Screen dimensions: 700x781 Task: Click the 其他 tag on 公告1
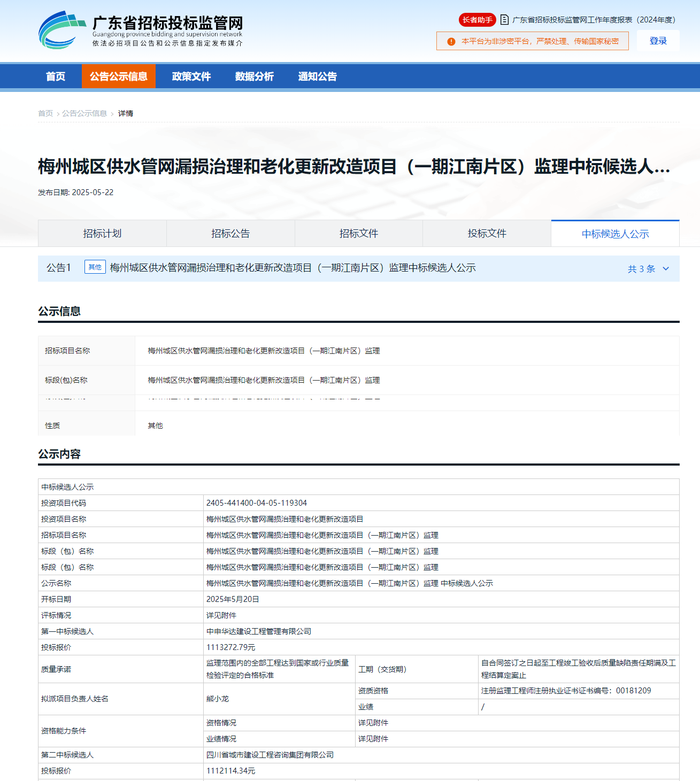(x=95, y=267)
